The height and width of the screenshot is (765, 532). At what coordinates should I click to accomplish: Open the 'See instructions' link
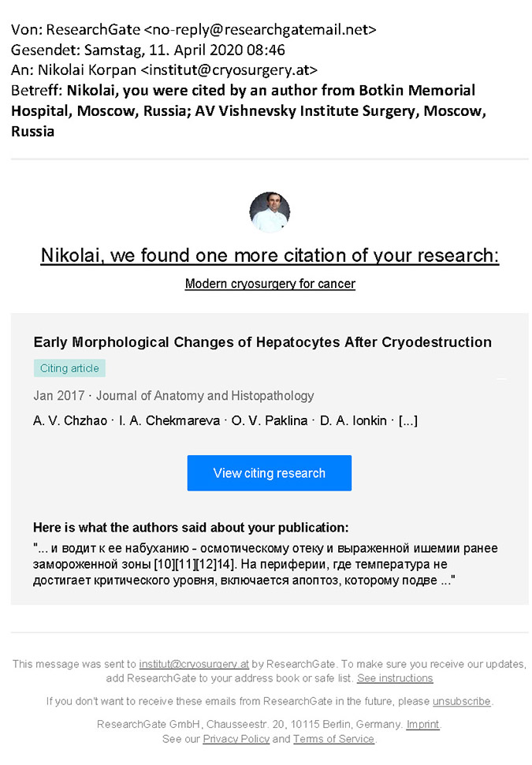(x=395, y=678)
